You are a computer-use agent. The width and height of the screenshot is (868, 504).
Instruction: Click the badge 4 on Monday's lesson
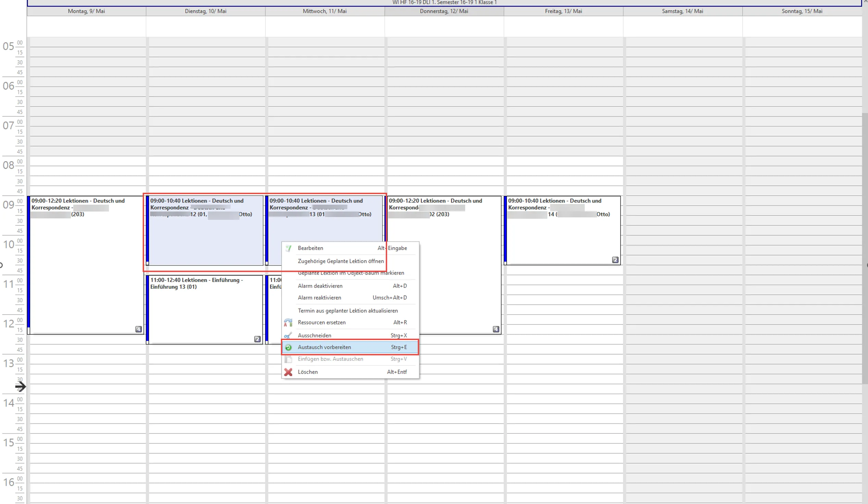[x=138, y=329]
